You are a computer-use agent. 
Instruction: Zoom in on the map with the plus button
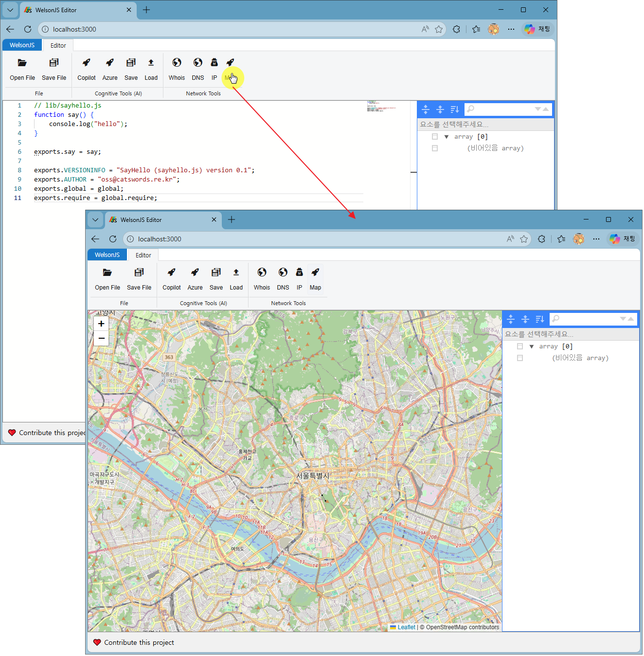(x=101, y=324)
